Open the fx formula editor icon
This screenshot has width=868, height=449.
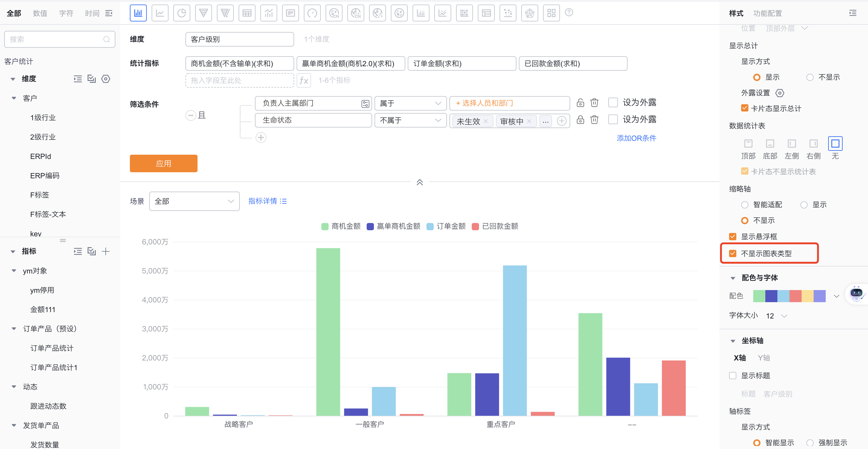[304, 80]
